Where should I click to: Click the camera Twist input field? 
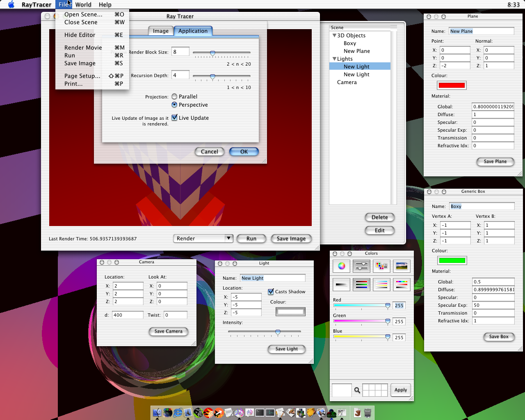pos(176,315)
